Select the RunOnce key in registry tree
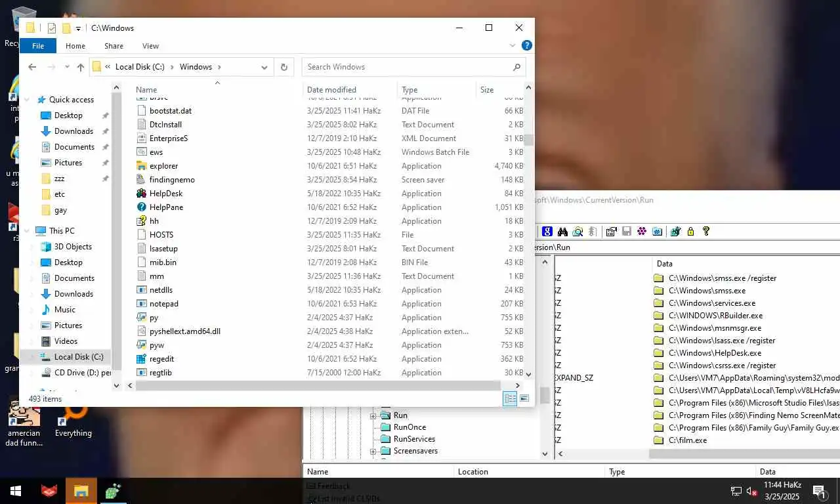This screenshot has height=504, width=840. 409,427
